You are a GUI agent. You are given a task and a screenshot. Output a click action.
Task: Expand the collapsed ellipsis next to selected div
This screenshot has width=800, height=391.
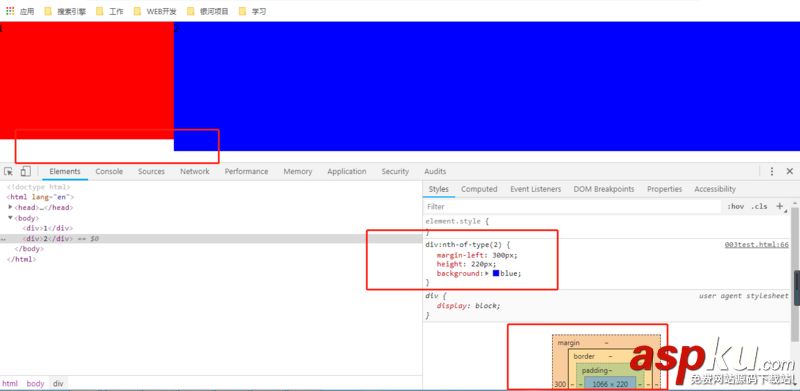pyautogui.click(x=3, y=239)
